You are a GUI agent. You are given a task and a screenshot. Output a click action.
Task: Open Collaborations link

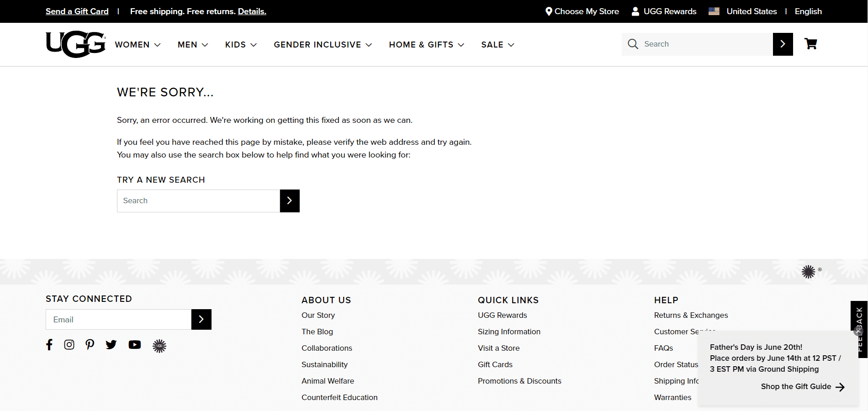pos(327,348)
